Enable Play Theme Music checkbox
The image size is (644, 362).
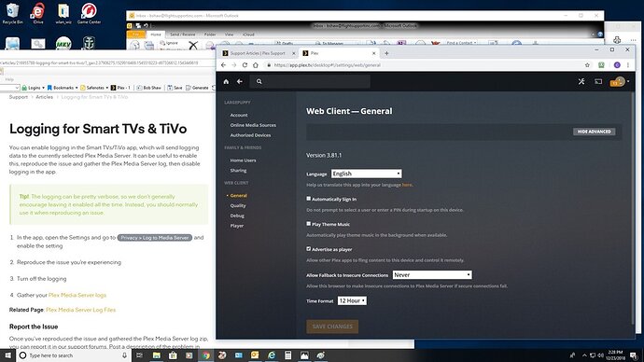point(308,224)
